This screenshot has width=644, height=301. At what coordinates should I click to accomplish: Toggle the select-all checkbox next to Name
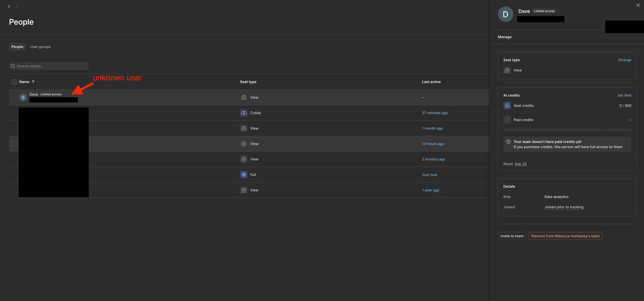pyautogui.click(x=14, y=82)
